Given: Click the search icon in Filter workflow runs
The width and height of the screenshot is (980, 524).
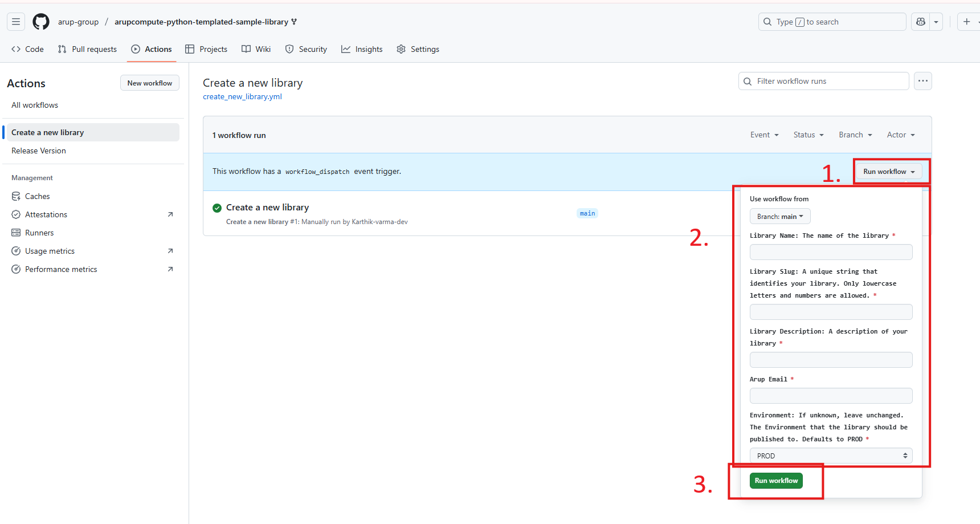Looking at the screenshot, I should (748, 82).
